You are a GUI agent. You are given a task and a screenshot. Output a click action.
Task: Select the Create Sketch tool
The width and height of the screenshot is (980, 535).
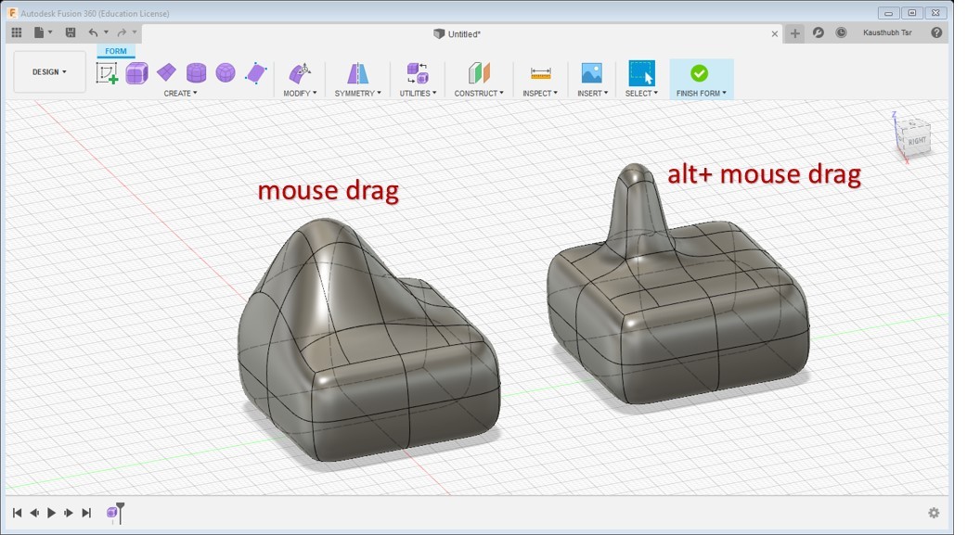107,73
